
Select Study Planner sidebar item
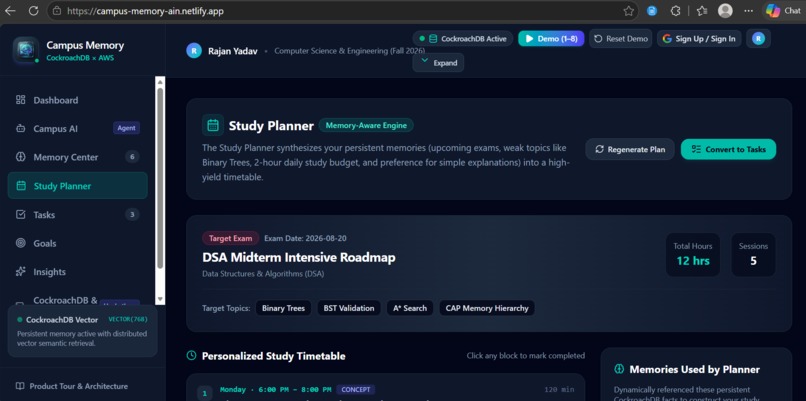[x=78, y=186]
